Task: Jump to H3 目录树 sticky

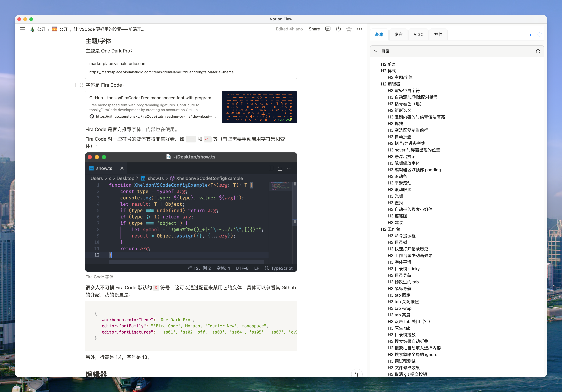Action: [x=404, y=269]
